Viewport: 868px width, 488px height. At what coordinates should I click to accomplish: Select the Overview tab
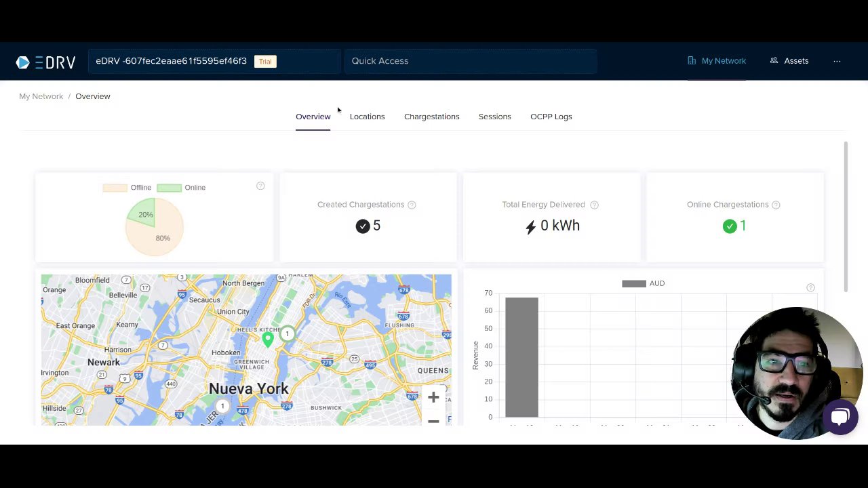click(313, 117)
